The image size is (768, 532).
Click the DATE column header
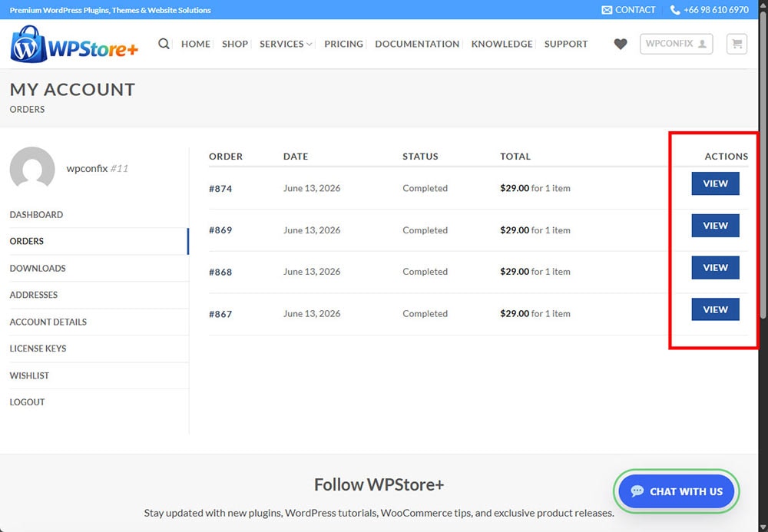point(296,157)
